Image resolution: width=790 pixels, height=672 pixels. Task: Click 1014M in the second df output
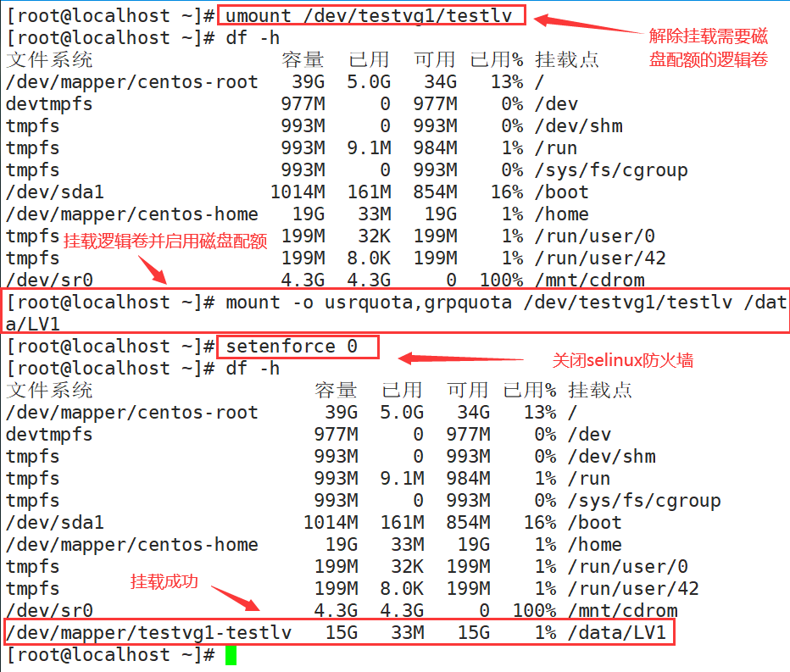(x=331, y=522)
